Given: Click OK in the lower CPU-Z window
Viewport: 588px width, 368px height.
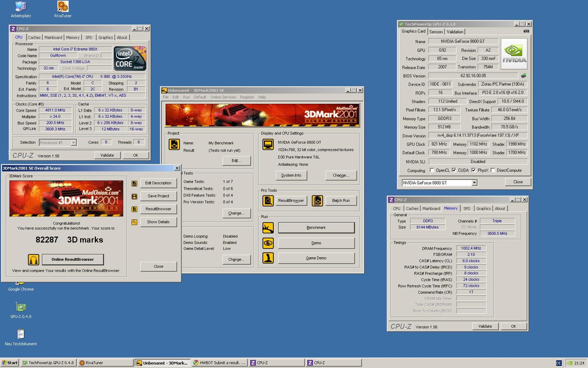Looking at the screenshot, I should click(x=513, y=326).
